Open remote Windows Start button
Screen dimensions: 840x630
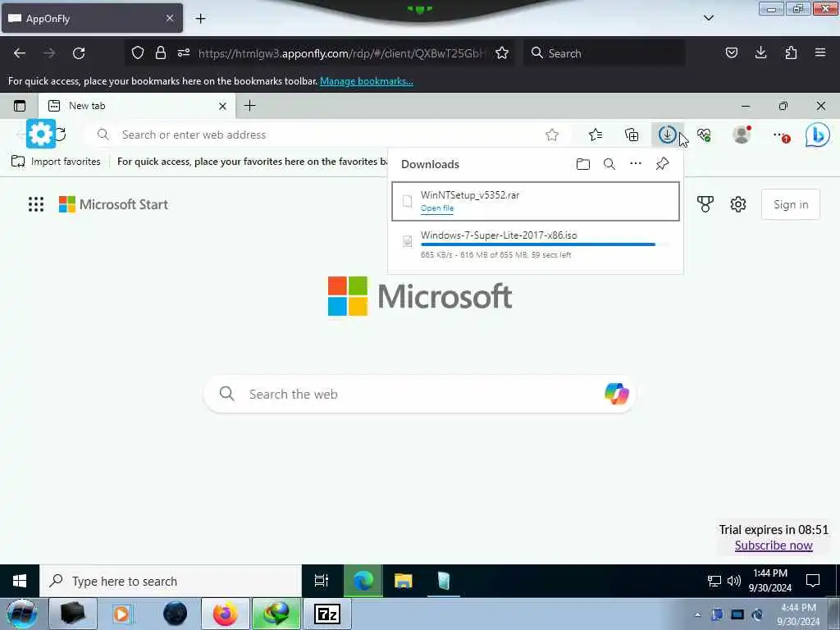(20, 581)
